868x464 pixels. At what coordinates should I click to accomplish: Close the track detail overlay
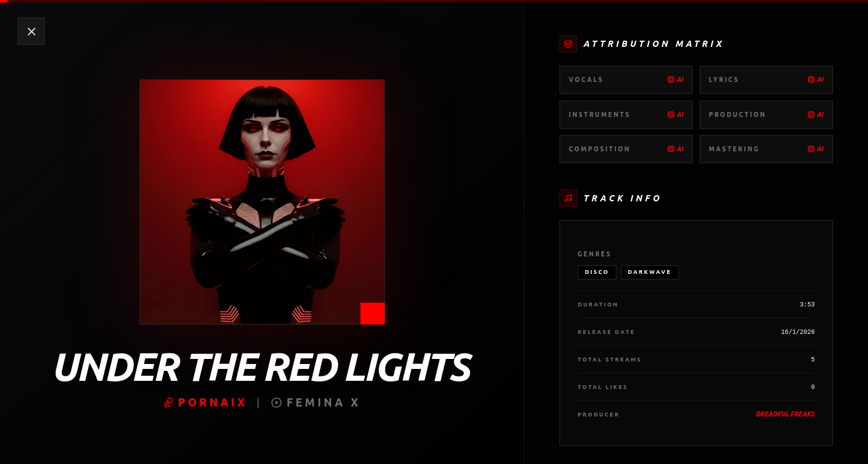(31, 31)
